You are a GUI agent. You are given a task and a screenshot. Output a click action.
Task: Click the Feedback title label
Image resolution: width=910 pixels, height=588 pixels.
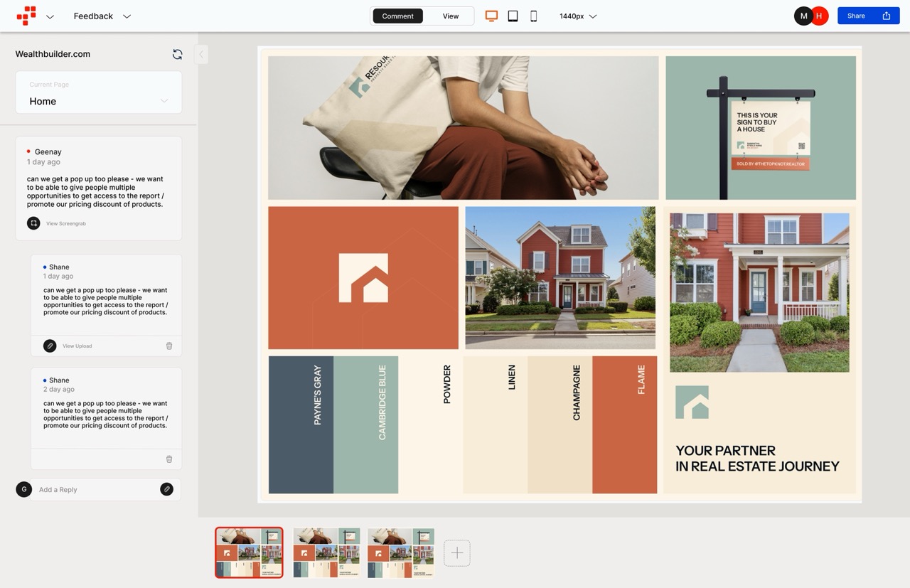[x=93, y=16]
